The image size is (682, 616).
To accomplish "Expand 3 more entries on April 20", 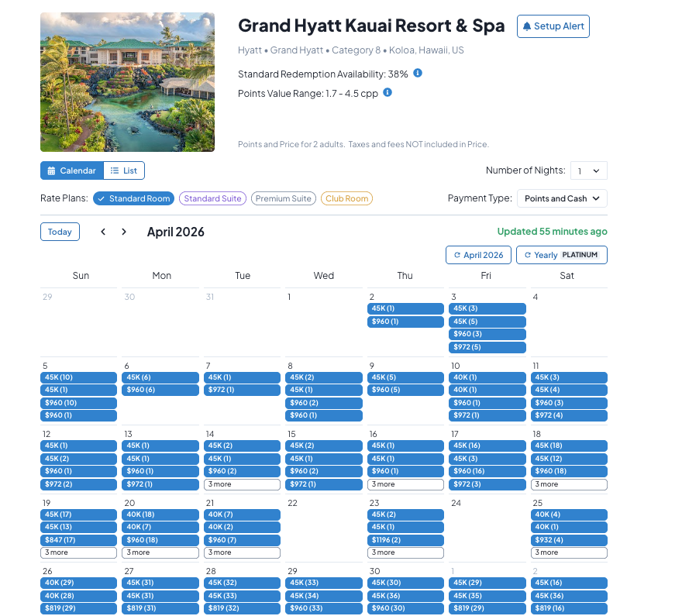I will [x=160, y=552].
